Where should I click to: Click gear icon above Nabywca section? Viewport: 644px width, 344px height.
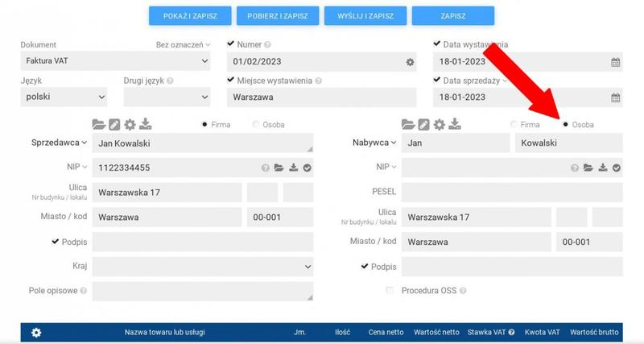[x=439, y=124]
